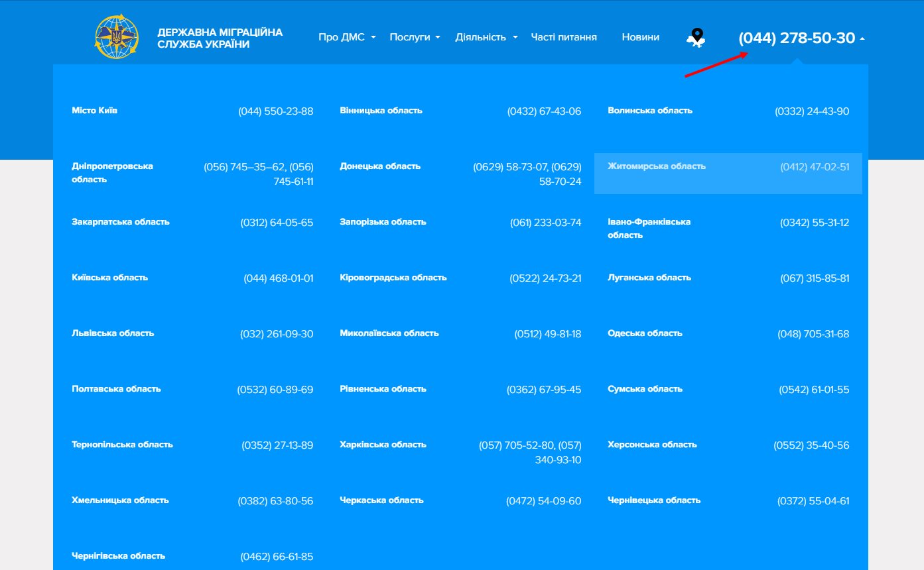924x570 pixels.
Task: Choose the Чернігівська область entry
Action: point(118,556)
